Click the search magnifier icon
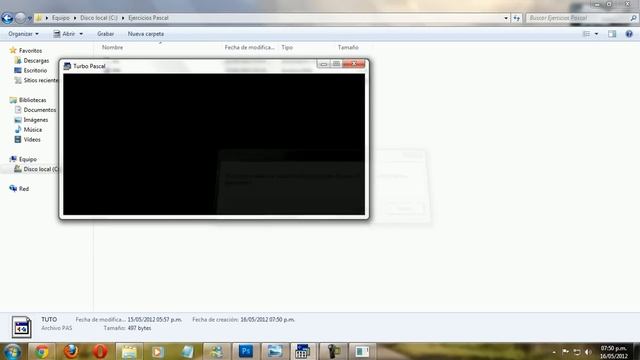The height and width of the screenshot is (360, 640). point(633,18)
